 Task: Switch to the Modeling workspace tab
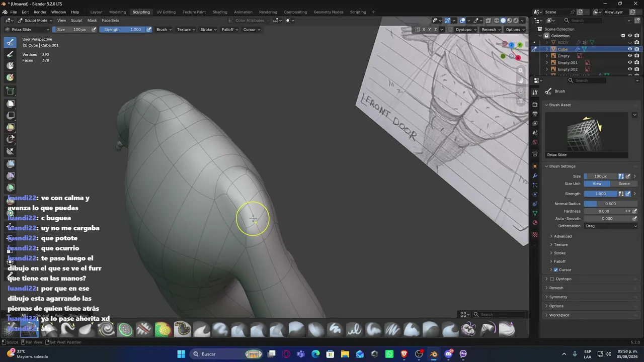(x=118, y=12)
